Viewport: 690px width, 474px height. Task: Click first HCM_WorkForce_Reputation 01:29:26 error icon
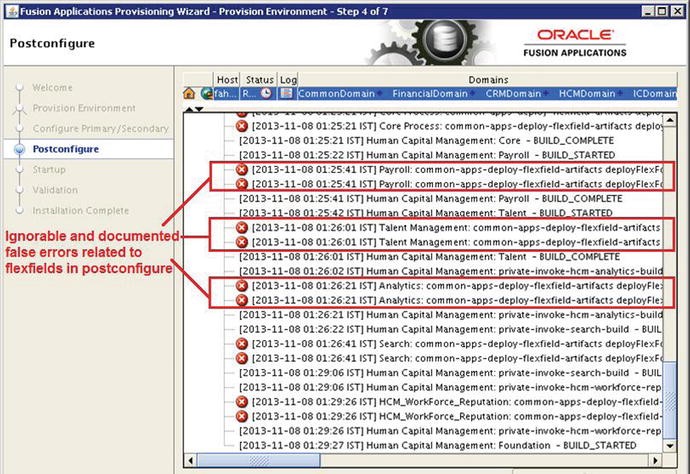click(242, 402)
